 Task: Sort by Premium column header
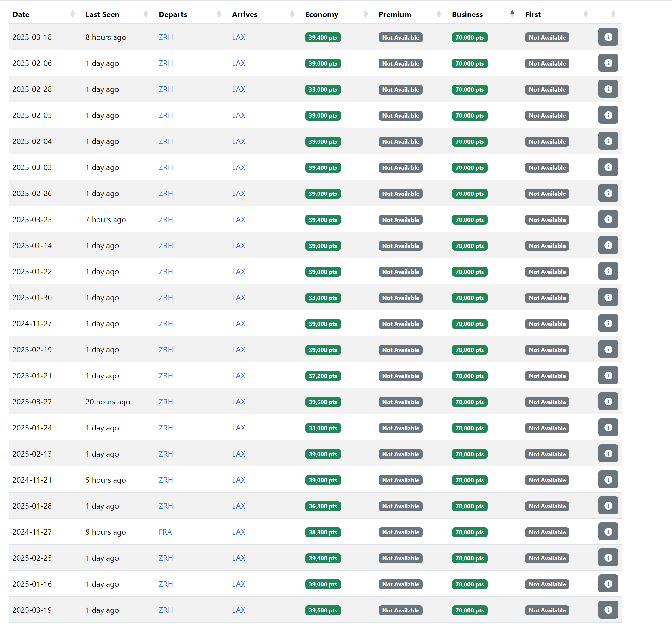point(395,14)
